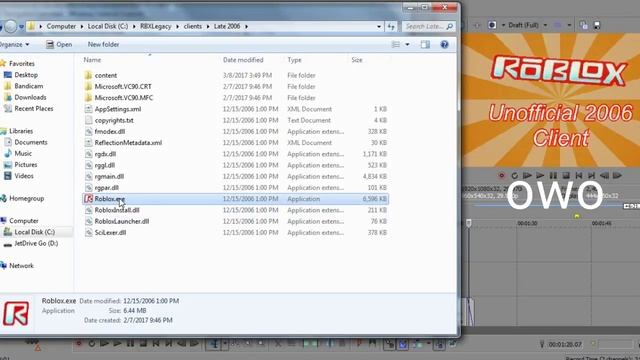Select the SciLexer.dll file

coord(235,233)
